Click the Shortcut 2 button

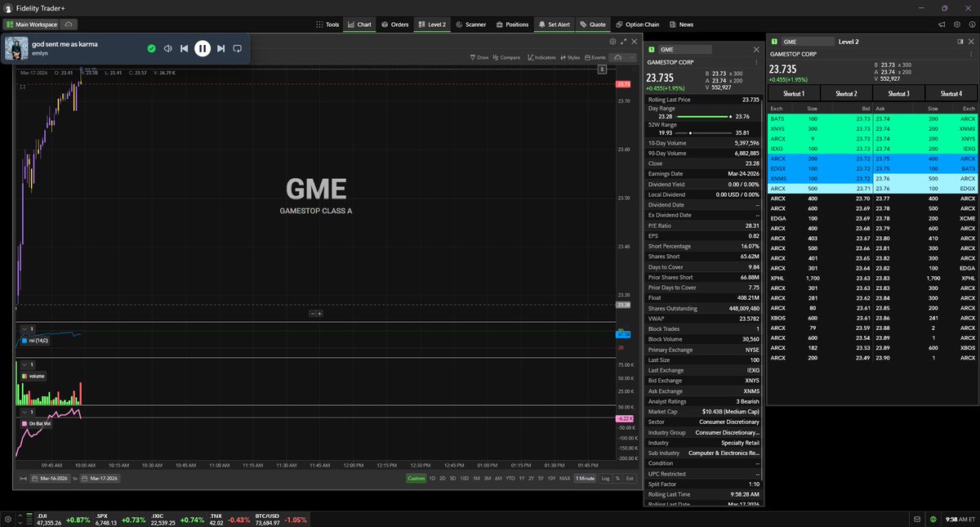pyautogui.click(x=845, y=94)
